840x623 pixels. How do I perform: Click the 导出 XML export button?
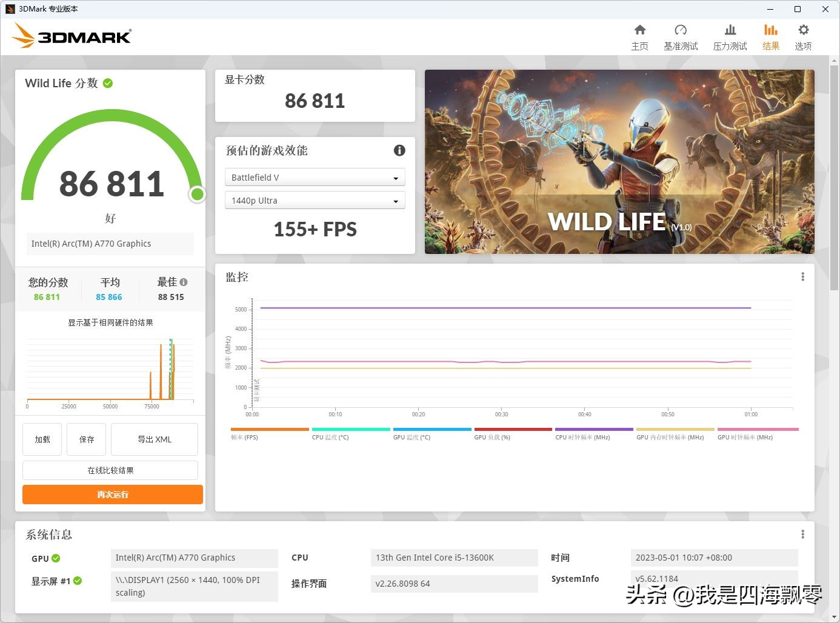click(x=154, y=439)
